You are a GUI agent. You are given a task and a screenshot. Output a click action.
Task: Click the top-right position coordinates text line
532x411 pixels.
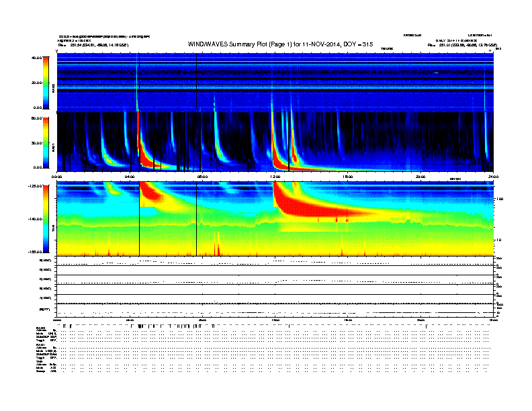(x=462, y=45)
